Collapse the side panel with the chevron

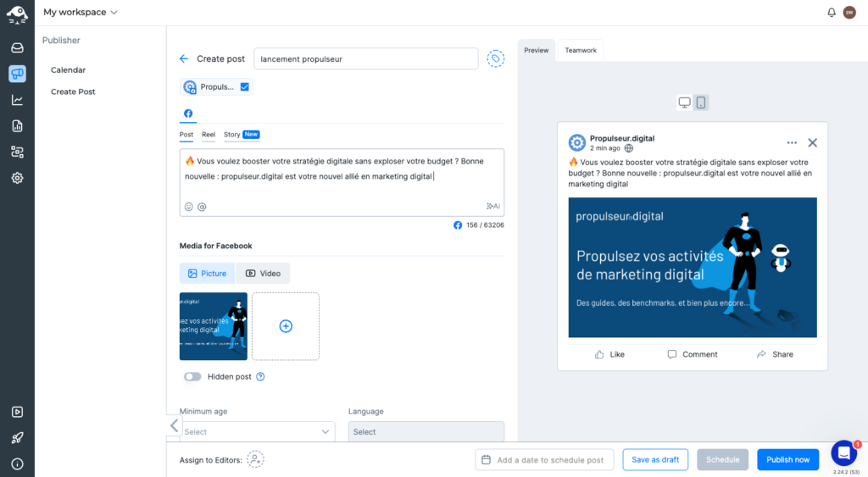pyautogui.click(x=174, y=425)
